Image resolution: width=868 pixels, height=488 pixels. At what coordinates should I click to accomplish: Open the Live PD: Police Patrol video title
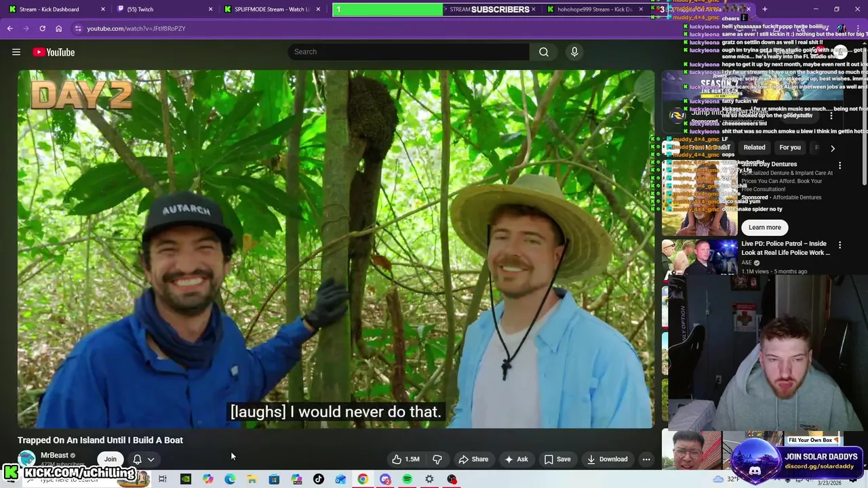tap(785, 248)
